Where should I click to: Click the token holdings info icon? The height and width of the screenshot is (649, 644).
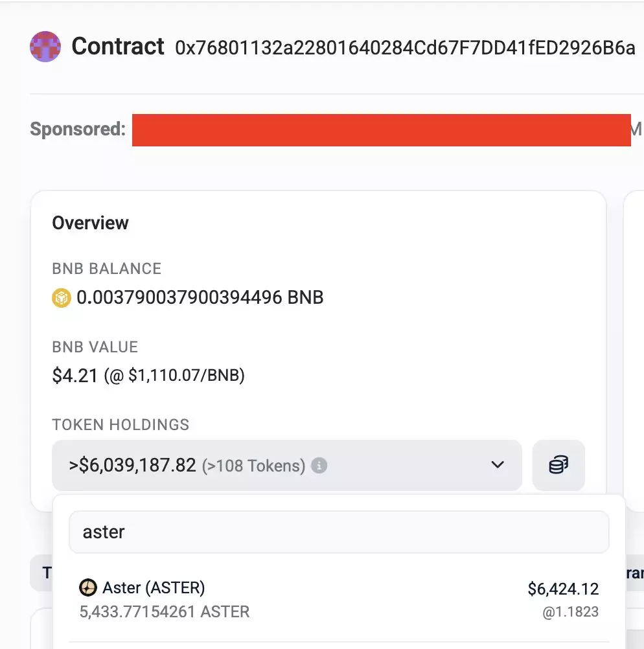tap(319, 466)
